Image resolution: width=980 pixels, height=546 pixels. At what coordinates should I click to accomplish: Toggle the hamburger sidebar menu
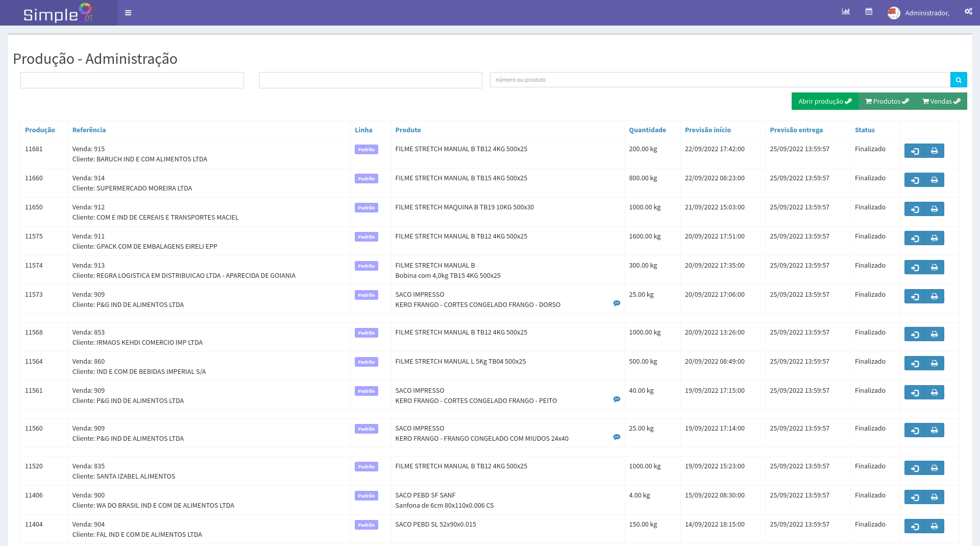(128, 13)
